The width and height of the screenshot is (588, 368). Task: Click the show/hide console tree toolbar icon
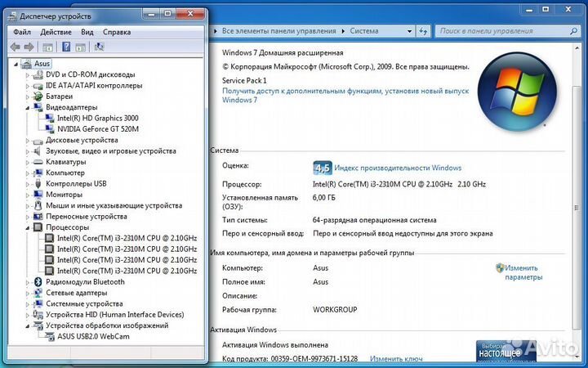click(47, 47)
